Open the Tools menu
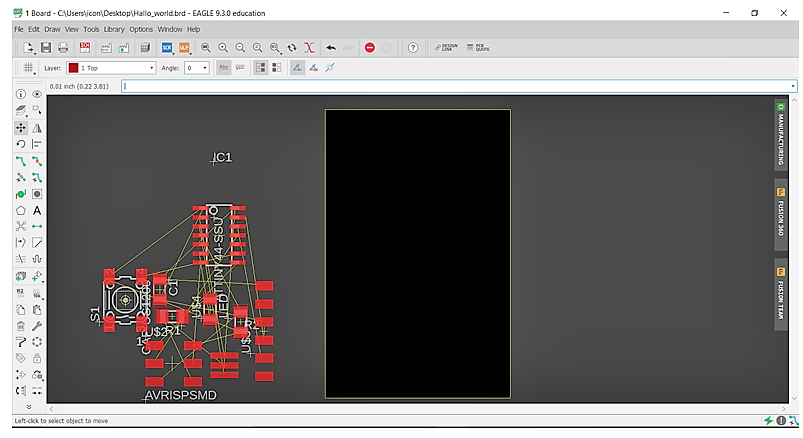This screenshot has height=438, width=803. (91, 29)
